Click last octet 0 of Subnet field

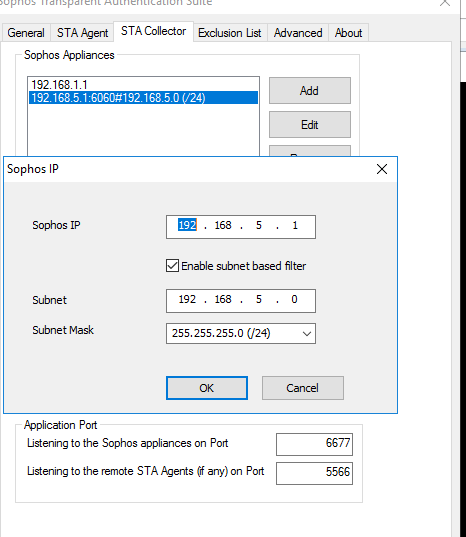294,299
